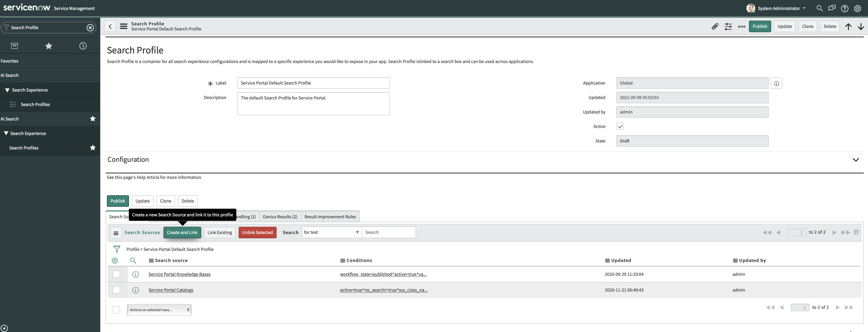Uncheck the Active checkbox
The height and width of the screenshot is (332, 868).
(620, 126)
